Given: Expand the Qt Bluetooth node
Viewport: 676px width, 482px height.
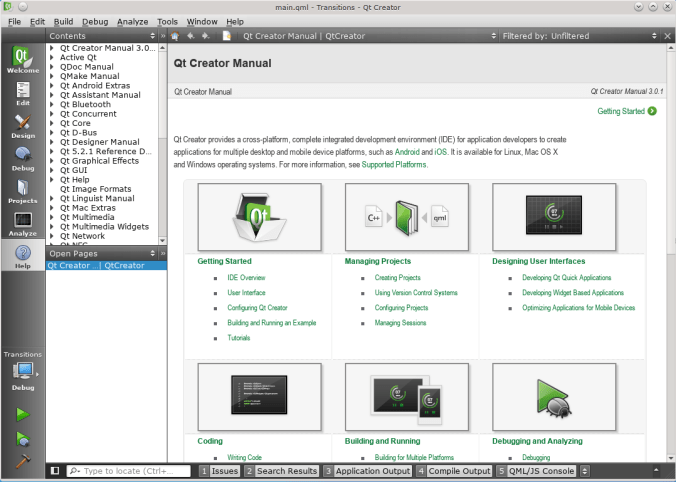Looking at the screenshot, I should 52,104.
